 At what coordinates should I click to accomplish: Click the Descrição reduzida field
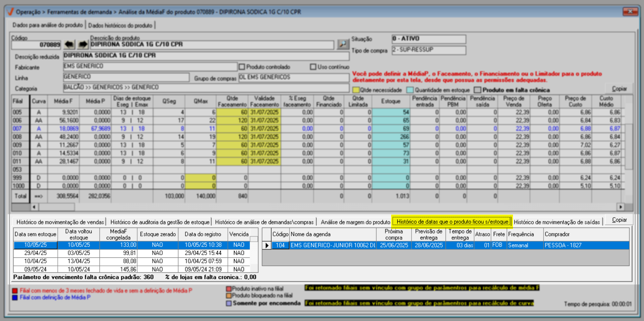[x=206, y=55]
